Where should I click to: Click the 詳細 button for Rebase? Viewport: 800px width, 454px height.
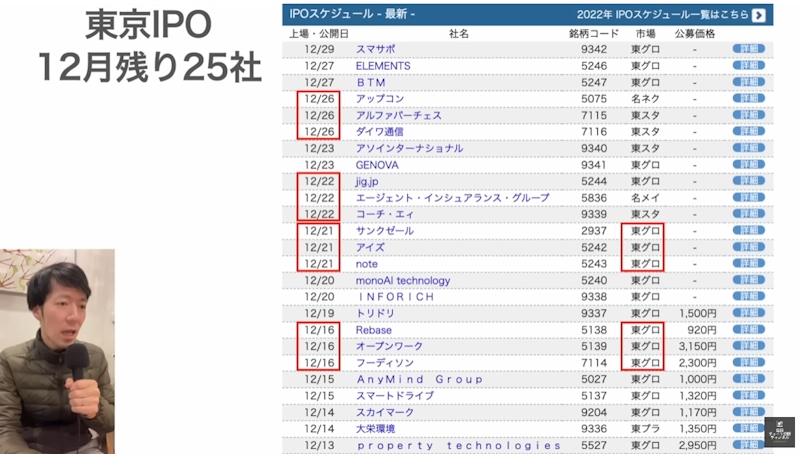click(748, 329)
